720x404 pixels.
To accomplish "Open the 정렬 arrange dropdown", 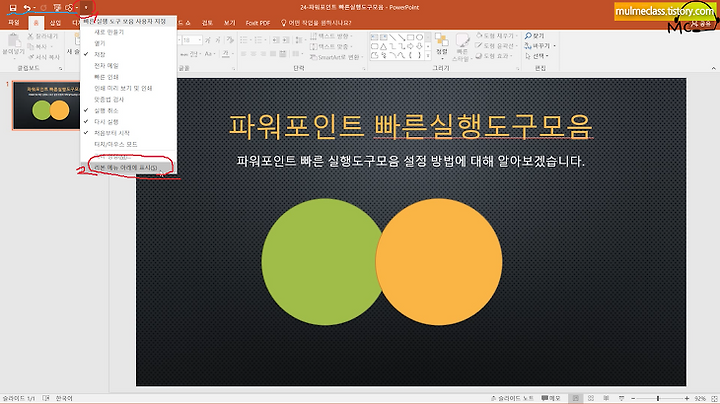I will tap(442, 46).
